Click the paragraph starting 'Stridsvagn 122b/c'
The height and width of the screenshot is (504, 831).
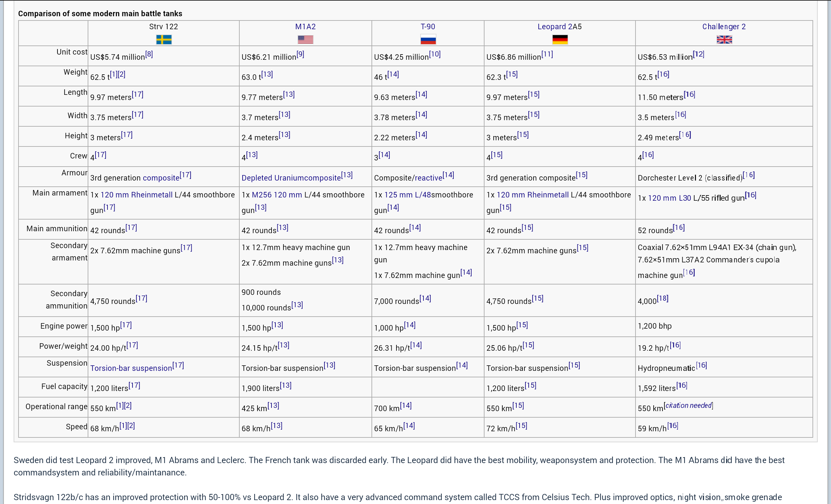pos(397,497)
